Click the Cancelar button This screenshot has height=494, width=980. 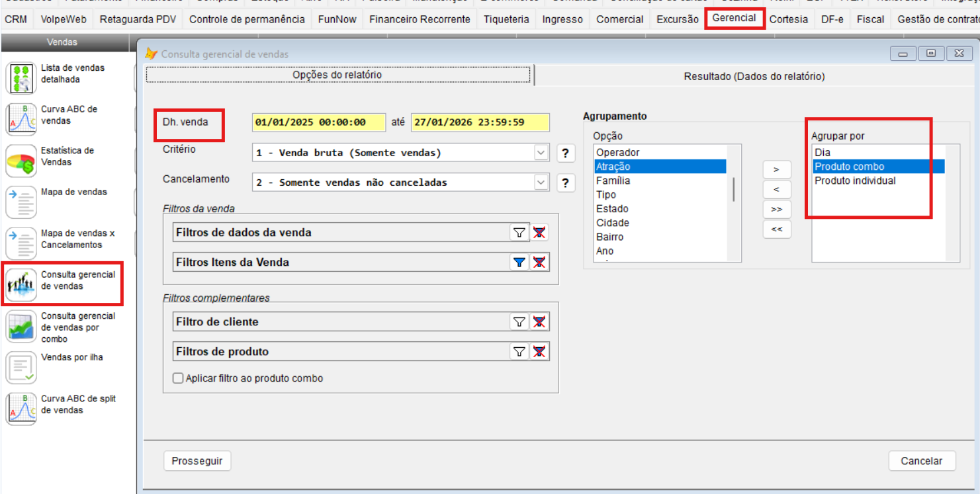coord(921,461)
